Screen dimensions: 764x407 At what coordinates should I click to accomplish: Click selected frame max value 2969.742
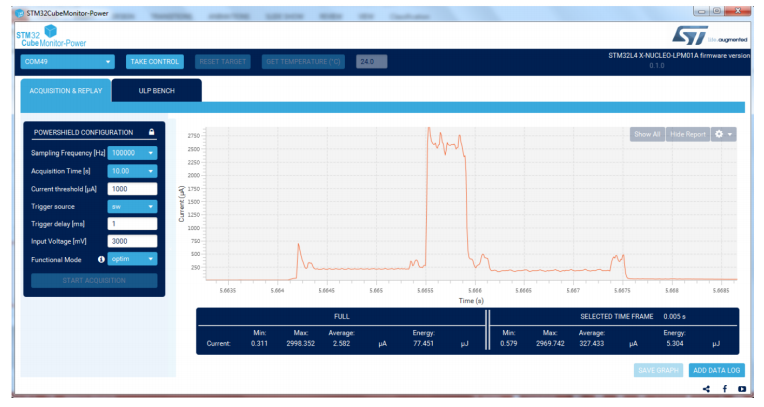[550, 344]
